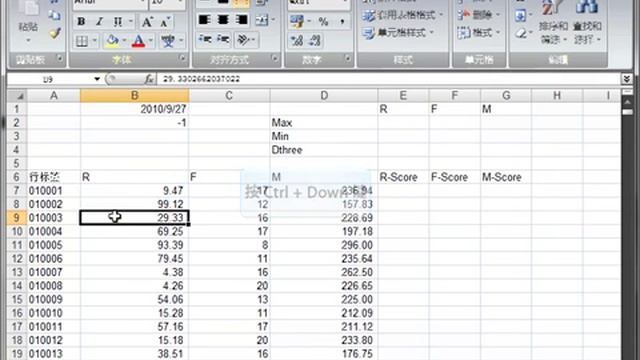
Task: Click the Clear eraser icon
Action: click(x=520, y=33)
